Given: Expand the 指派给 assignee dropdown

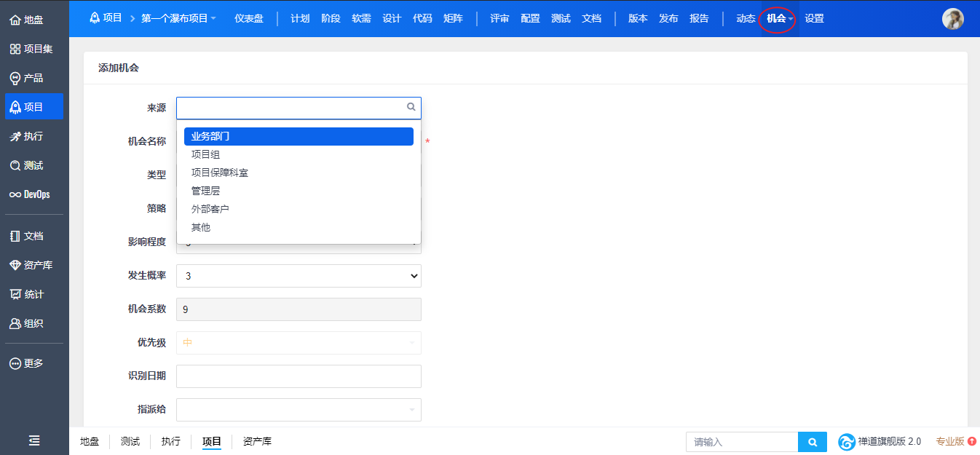Looking at the screenshot, I should 299,409.
